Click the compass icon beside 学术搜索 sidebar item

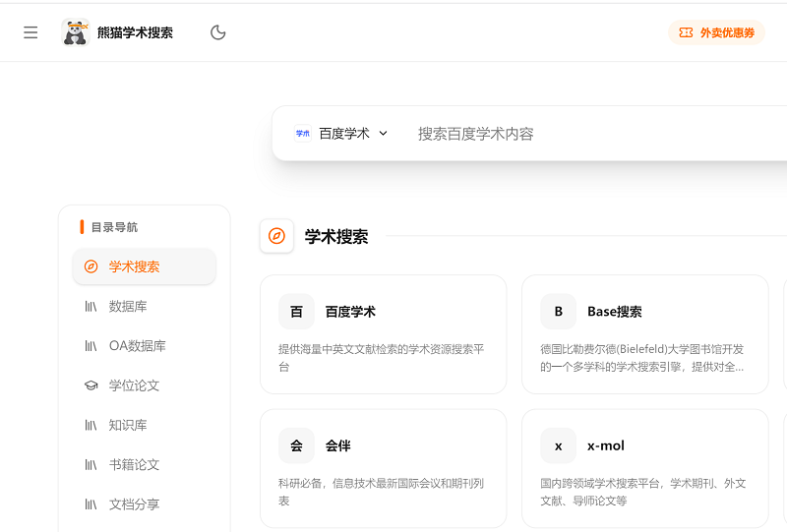pyautogui.click(x=91, y=266)
